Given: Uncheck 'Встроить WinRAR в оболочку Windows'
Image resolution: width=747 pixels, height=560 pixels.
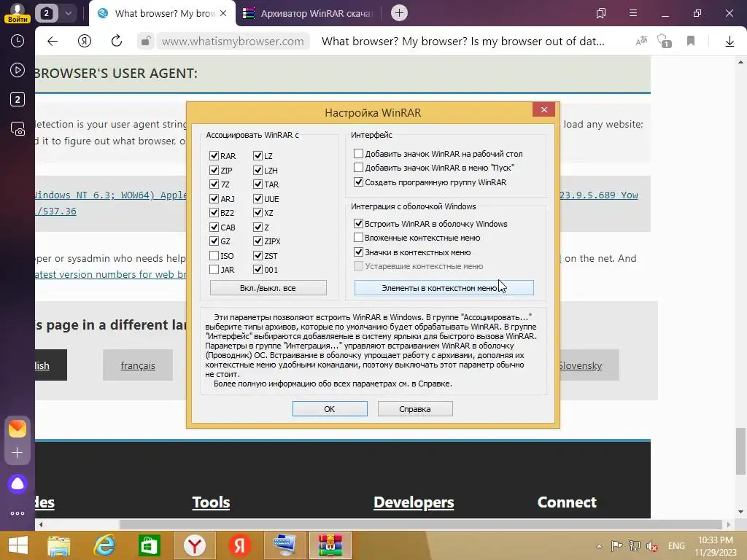Looking at the screenshot, I should tap(358, 223).
